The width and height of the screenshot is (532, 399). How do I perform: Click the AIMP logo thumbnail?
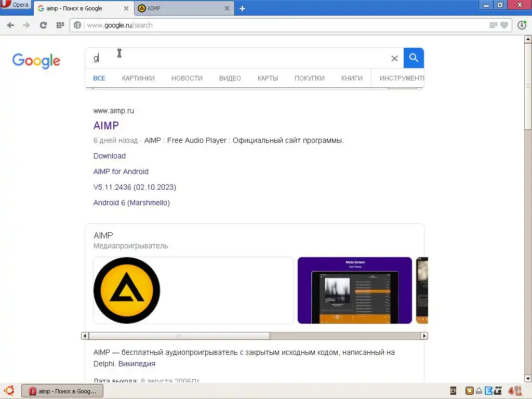pos(127,290)
